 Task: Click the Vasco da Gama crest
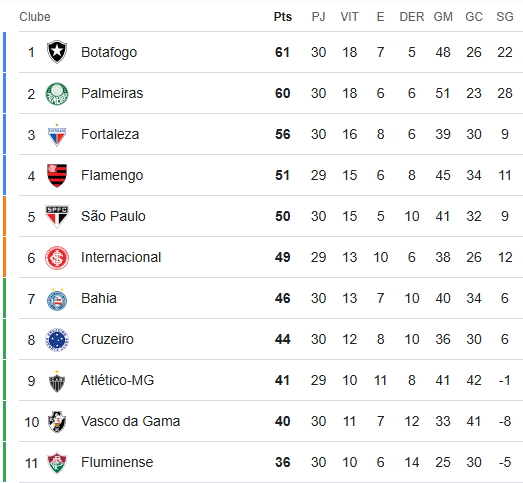(x=57, y=422)
